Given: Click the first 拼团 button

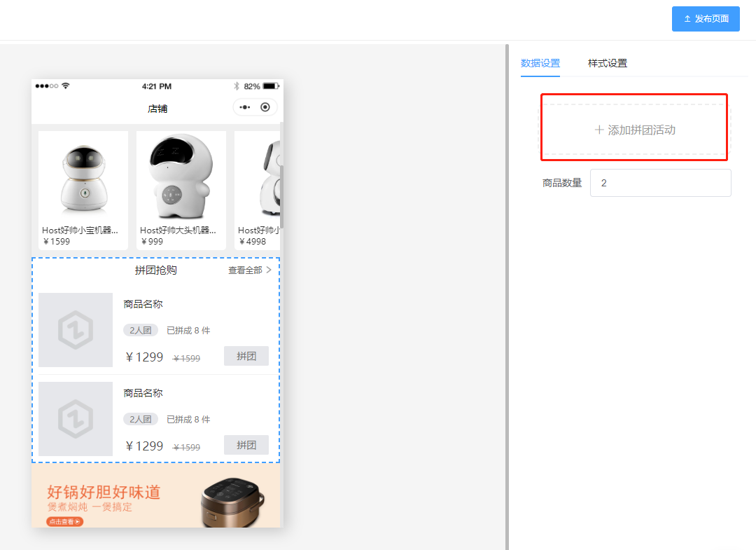Looking at the screenshot, I should [x=246, y=356].
